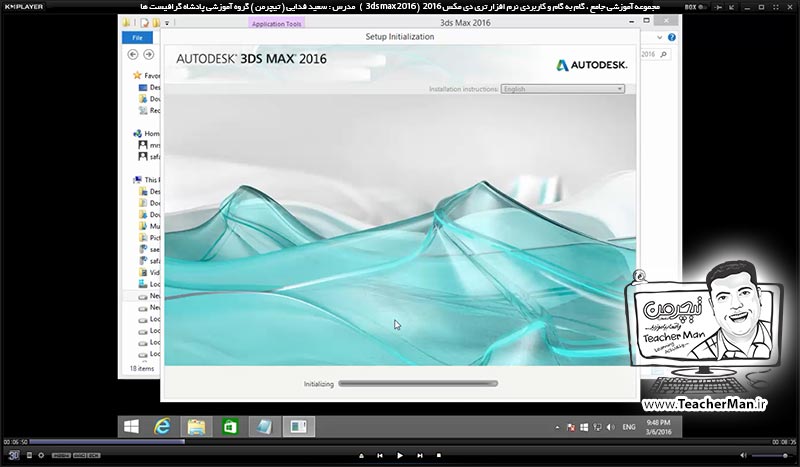Viewport: 800px width, 467px height.
Task: Toggle the KMPlayer BOX button
Action: pyautogui.click(x=695, y=7)
